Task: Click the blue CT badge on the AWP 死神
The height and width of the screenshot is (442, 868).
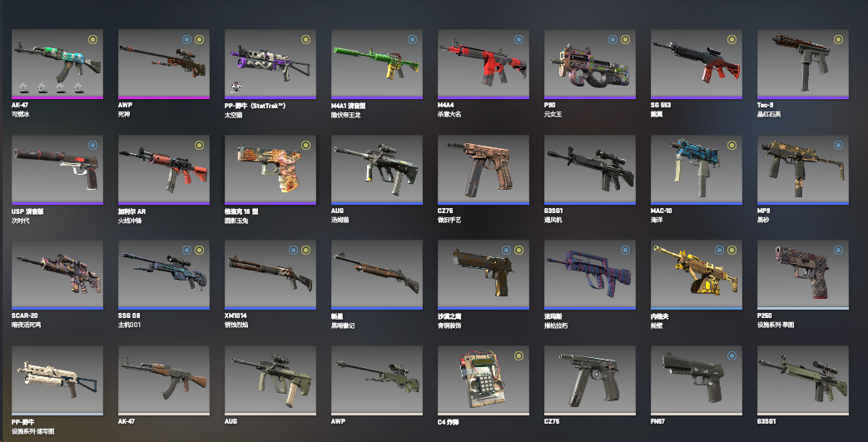Action: click(186, 39)
